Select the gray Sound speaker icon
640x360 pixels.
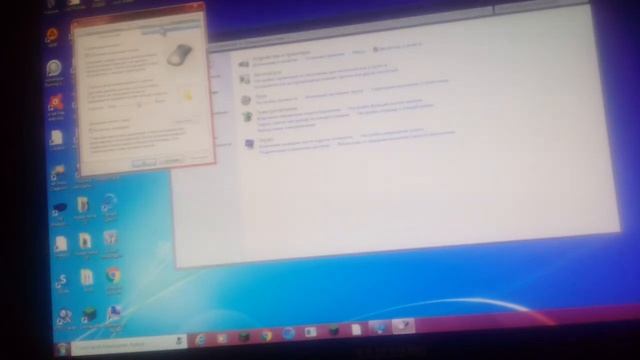[245, 100]
